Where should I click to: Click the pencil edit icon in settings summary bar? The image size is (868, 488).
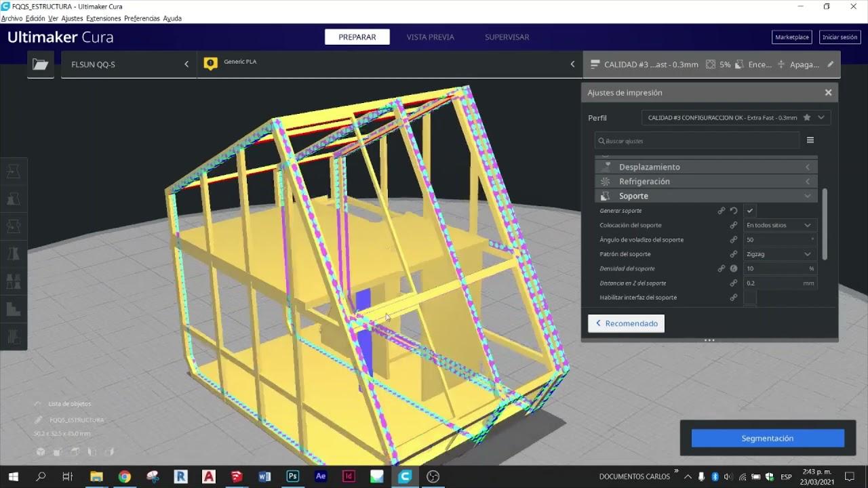(x=831, y=64)
